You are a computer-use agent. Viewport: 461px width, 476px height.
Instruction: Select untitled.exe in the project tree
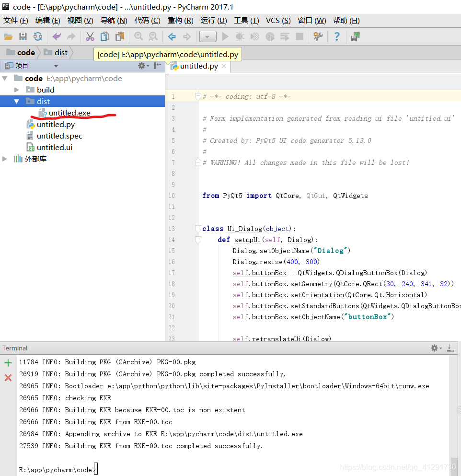69,113
